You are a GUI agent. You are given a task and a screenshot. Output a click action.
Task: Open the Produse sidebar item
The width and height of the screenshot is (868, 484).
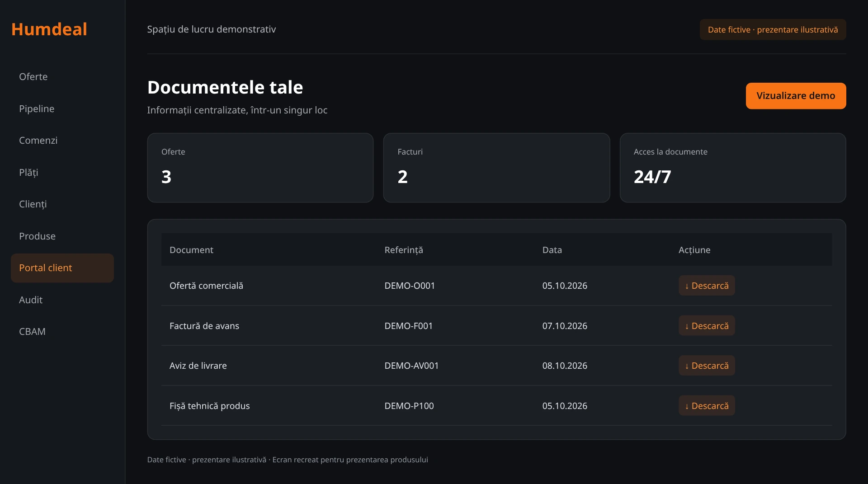[62, 236]
